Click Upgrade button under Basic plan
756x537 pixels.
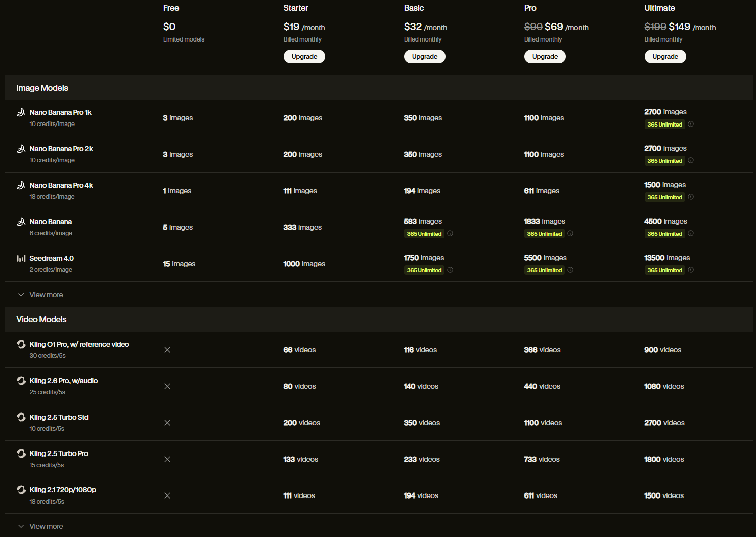tap(424, 56)
